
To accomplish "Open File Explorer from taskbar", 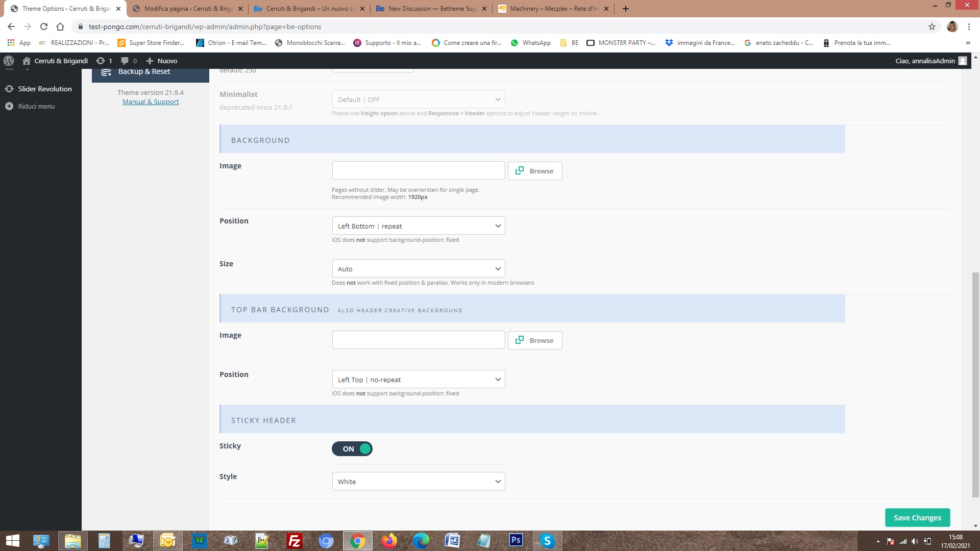I will coord(73,541).
